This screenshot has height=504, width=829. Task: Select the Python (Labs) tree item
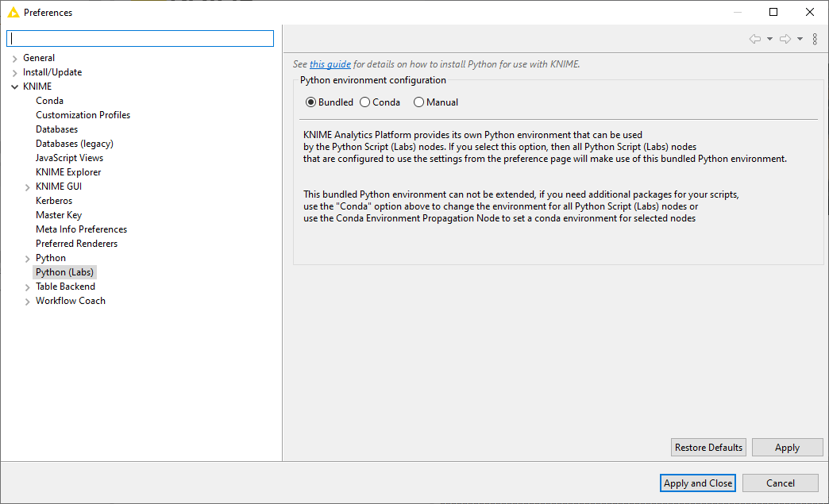(x=64, y=271)
